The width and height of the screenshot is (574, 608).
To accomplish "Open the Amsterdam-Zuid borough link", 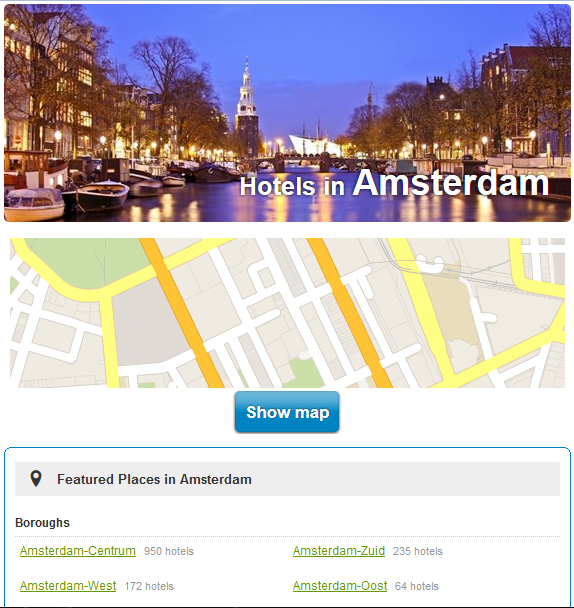I will coord(339,551).
